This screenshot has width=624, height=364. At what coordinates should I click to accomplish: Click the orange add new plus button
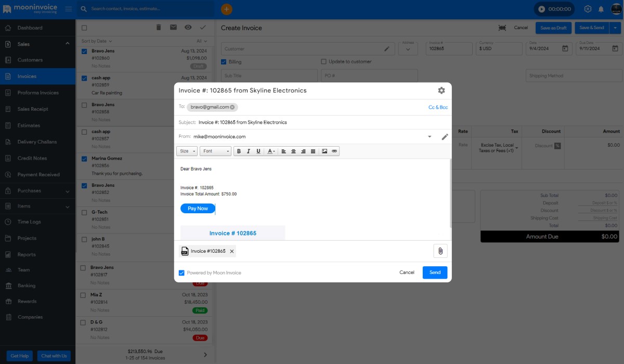[227, 9]
